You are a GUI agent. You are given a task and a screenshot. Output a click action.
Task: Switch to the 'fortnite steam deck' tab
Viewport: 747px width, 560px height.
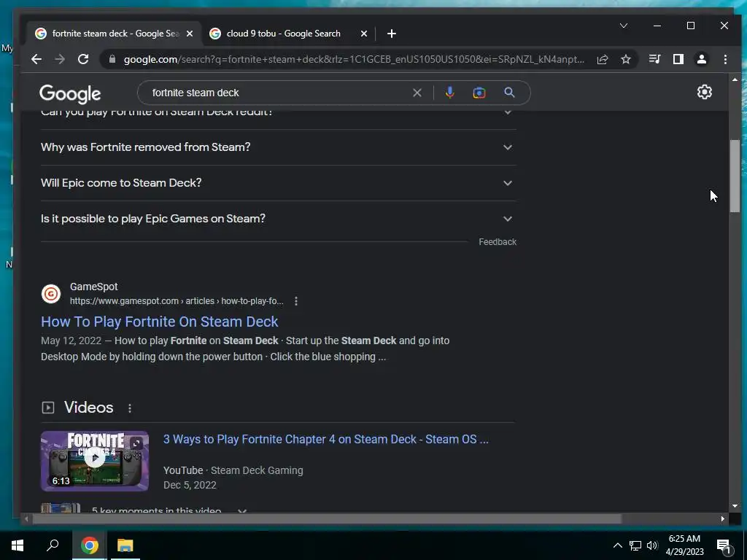(x=113, y=34)
